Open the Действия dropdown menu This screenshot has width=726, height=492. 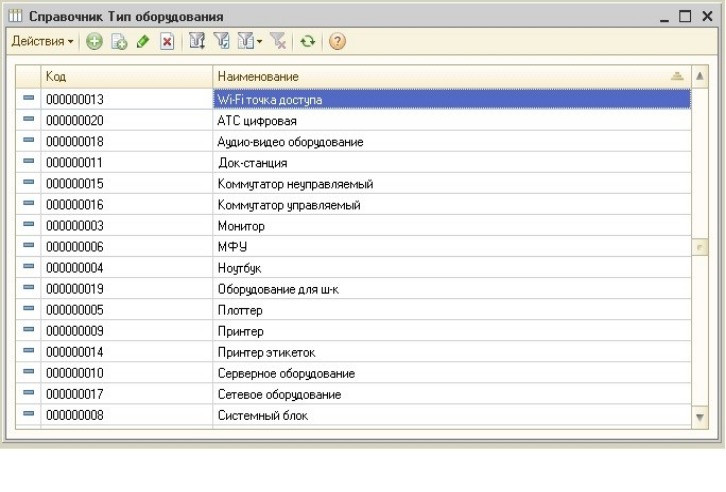[42, 42]
